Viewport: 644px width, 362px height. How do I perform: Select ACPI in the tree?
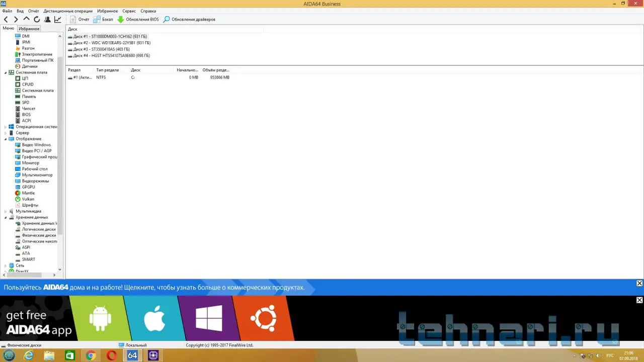26,121
